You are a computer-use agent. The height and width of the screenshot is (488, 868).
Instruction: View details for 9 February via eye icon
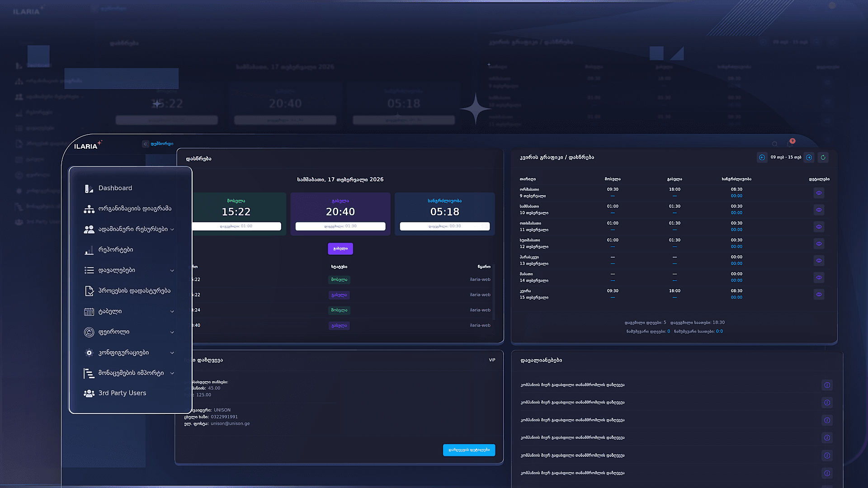819,193
